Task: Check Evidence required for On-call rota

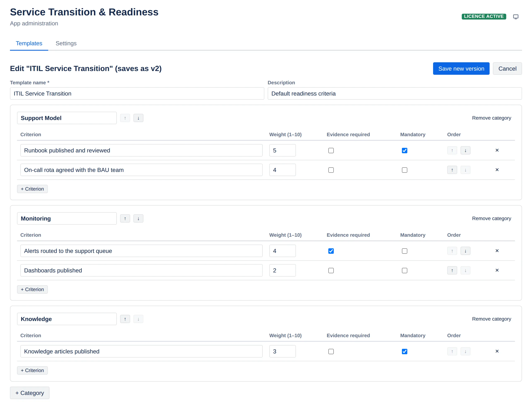Action: point(331,170)
